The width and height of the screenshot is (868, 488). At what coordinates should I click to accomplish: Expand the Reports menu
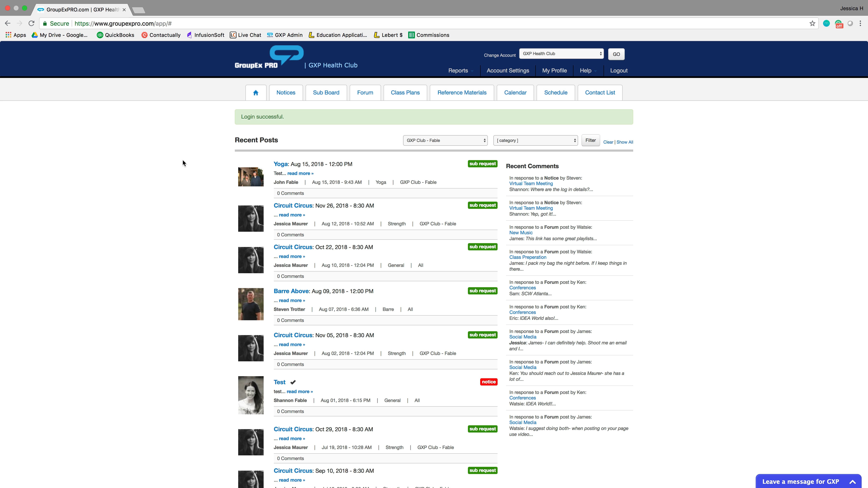(x=460, y=71)
